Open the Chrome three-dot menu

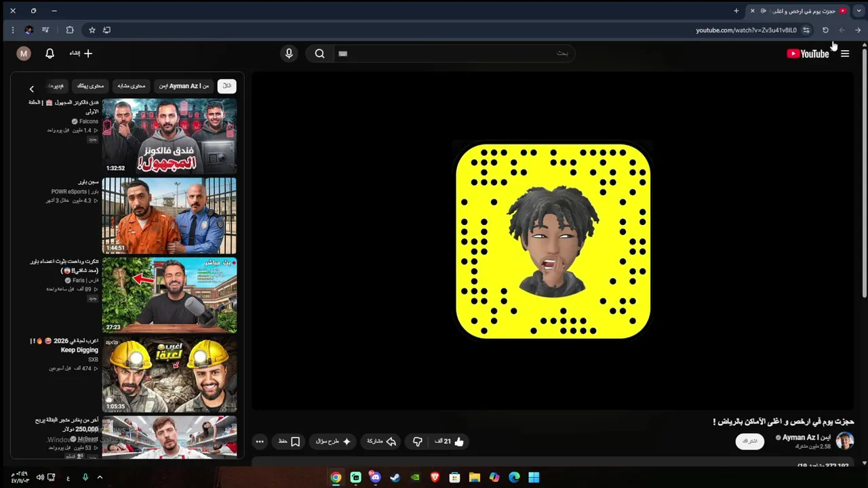point(12,30)
